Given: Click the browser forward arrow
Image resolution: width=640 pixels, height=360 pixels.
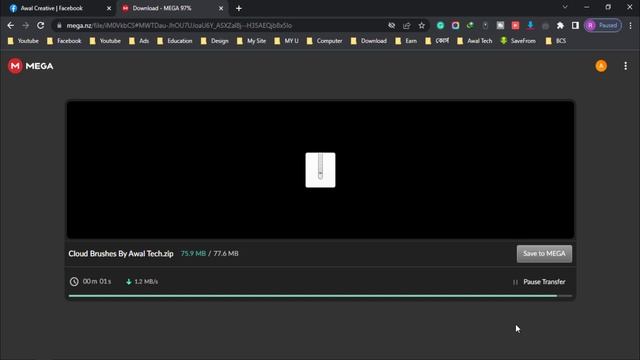Looking at the screenshot, I should click(25, 25).
